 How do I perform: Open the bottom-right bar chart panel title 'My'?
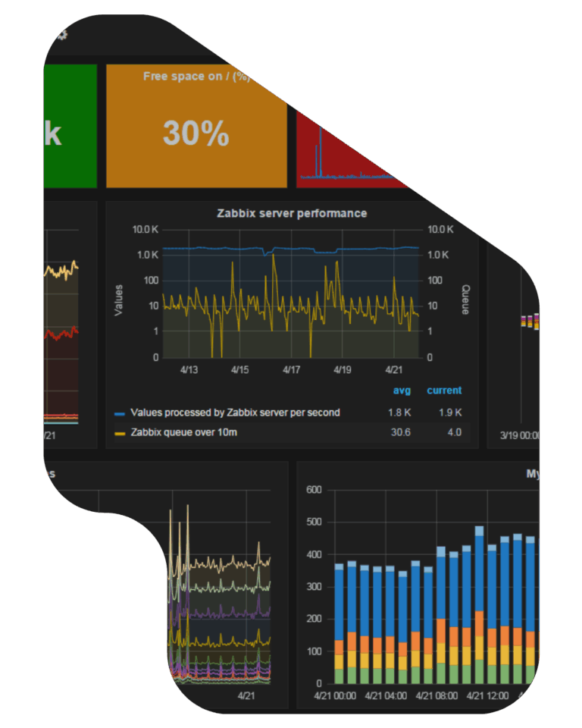[533, 474]
